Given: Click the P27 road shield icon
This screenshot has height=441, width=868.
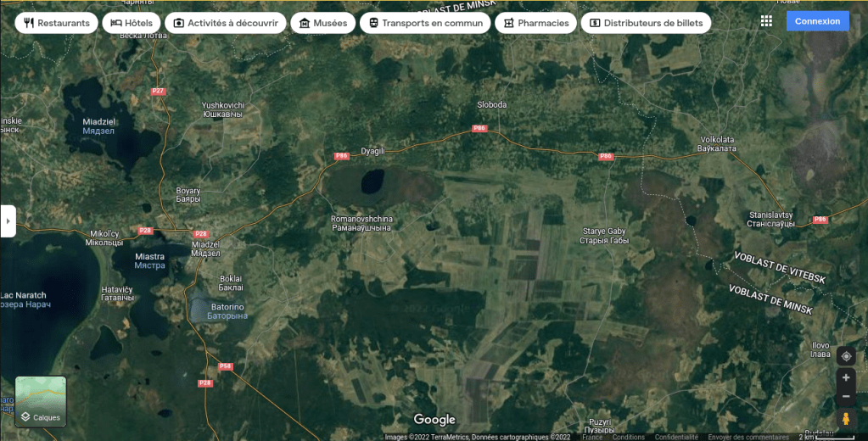Looking at the screenshot, I should [x=158, y=91].
